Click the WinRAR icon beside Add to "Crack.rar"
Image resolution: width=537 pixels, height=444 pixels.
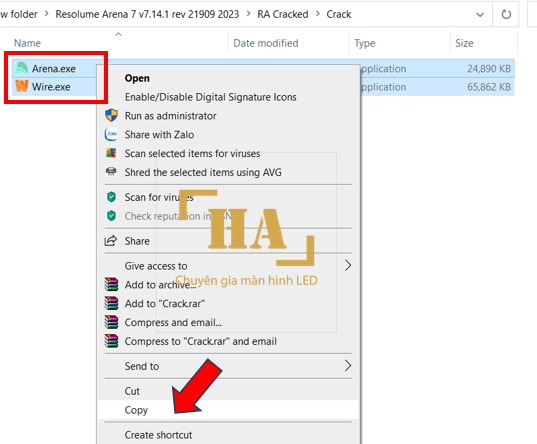tap(111, 303)
